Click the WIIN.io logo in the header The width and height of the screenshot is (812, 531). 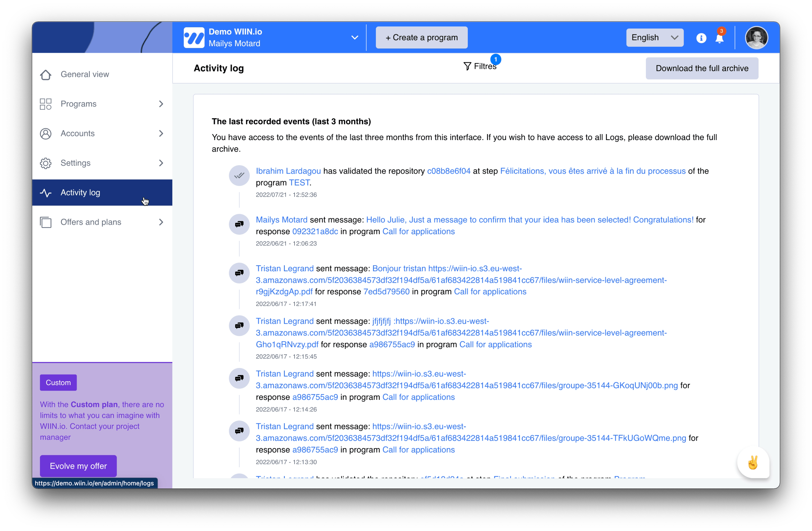pos(195,37)
